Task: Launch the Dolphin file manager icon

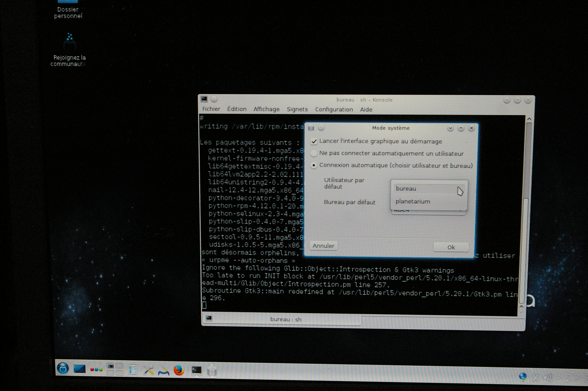Action: click(x=133, y=369)
